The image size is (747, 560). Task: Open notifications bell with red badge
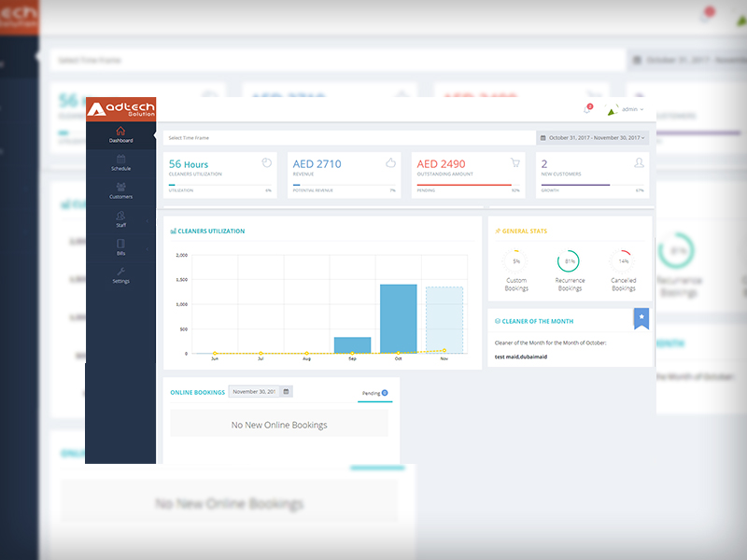click(x=587, y=109)
